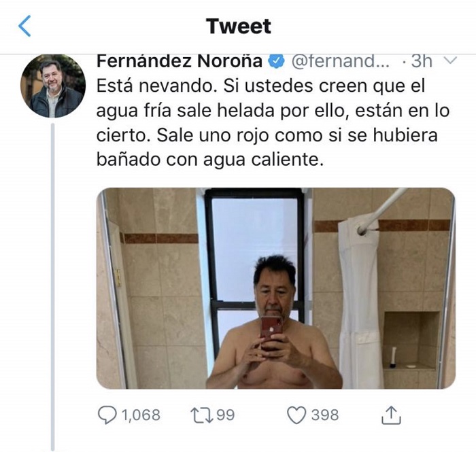
Task: View the 1,068 replies count
Action: (141, 415)
